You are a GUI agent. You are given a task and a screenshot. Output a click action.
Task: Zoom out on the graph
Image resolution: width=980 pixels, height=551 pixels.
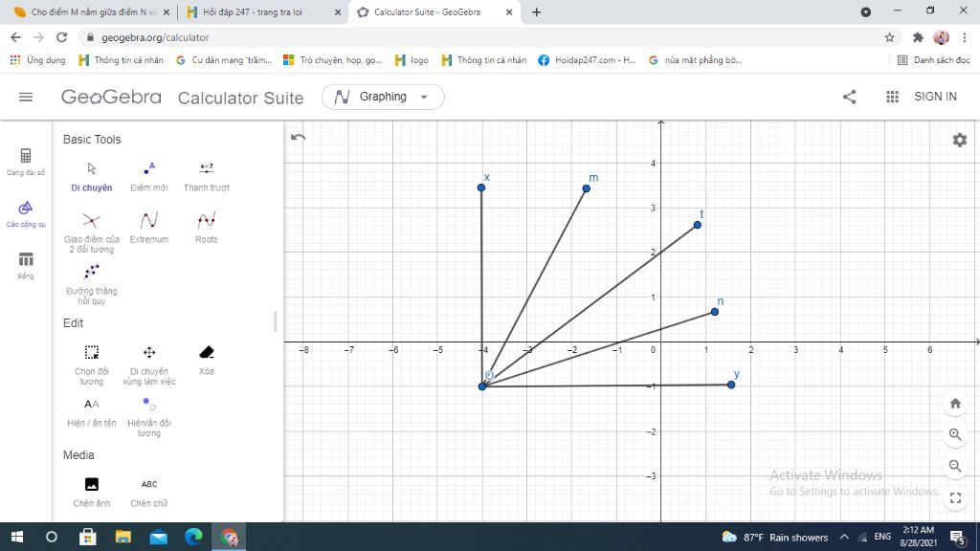tap(955, 466)
